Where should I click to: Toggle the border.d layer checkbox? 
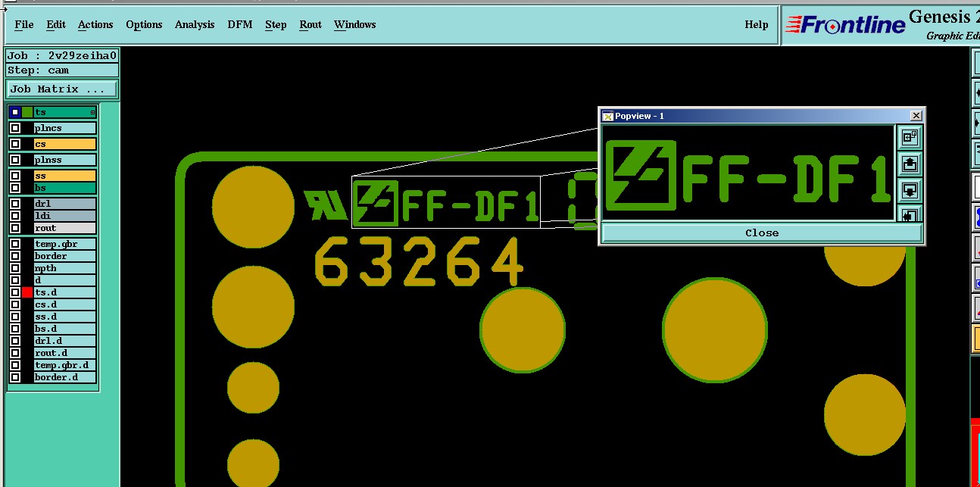(x=15, y=377)
